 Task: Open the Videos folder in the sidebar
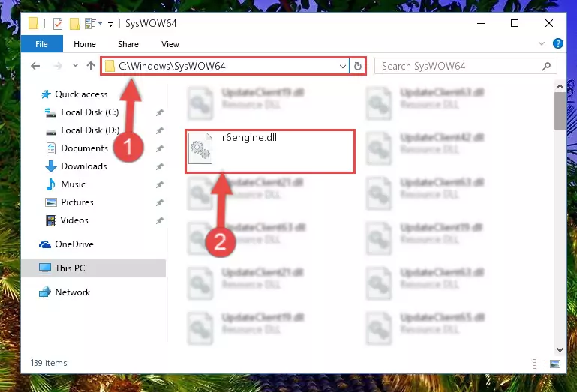[x=74, y=220]
